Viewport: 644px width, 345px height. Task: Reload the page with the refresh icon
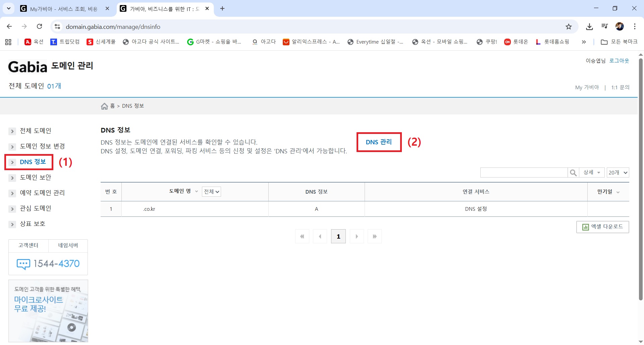[39, 27]
